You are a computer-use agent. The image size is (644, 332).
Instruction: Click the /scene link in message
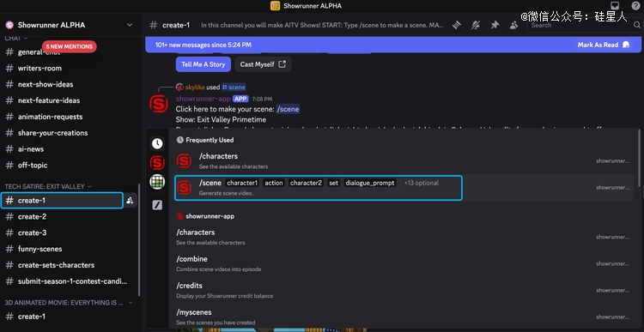pos(288,109)
